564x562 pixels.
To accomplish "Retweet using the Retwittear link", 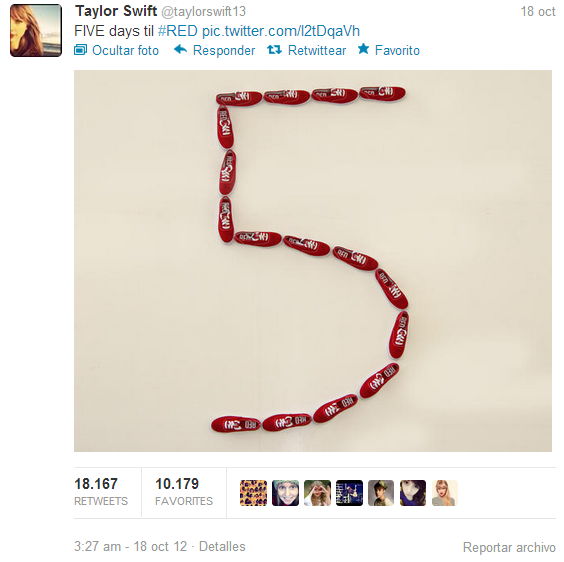I will pos(317,50).
